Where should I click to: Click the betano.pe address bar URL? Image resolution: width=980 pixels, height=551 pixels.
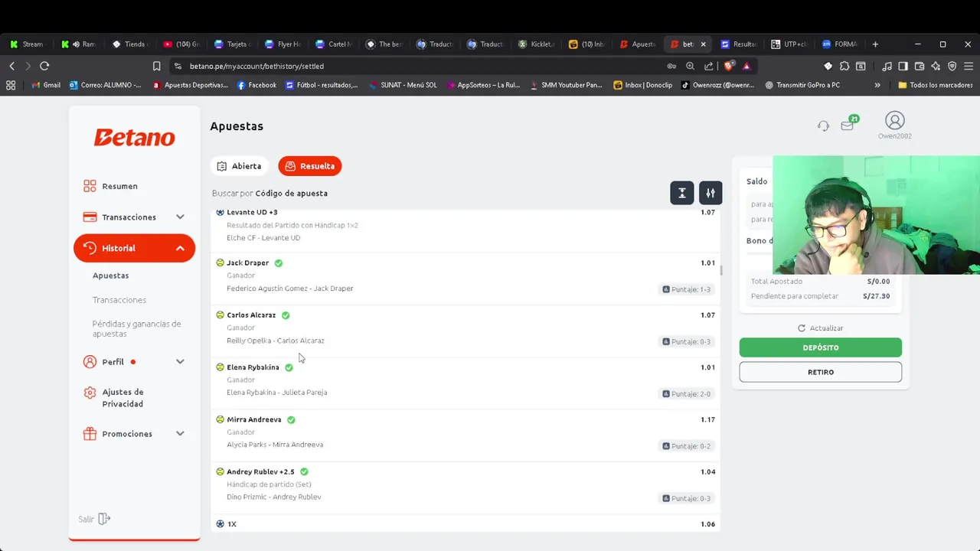coord(256,66)
